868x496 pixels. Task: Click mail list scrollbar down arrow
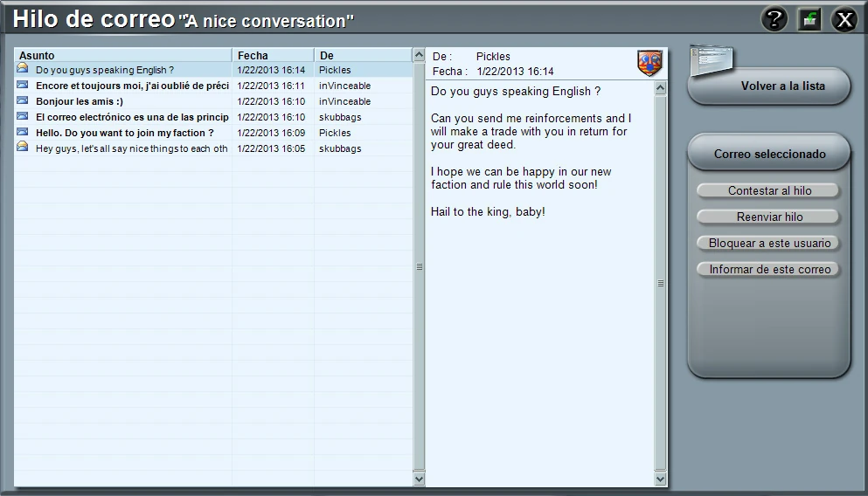(419, 479)
